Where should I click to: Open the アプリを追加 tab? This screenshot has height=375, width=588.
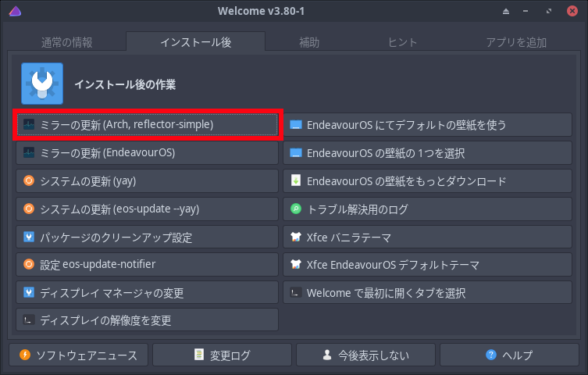(x=516, y=42)
